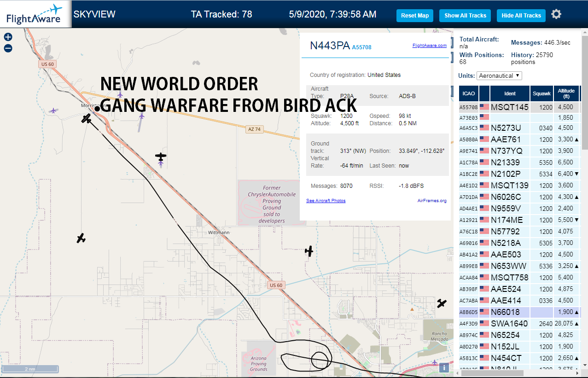
Task: Select the MSQT139 ident cell
Action: tap(510, 186)
